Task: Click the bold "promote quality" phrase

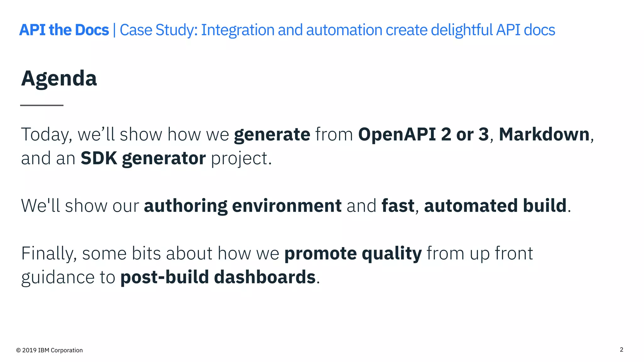Action: pos(353,254)
